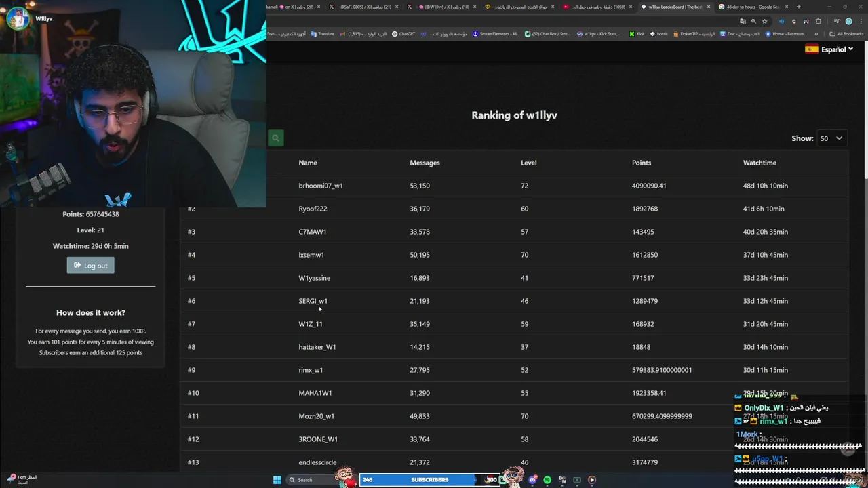This screenshot has width=868, height=488.
Task: Open the w1llyv - Kick Stats bookmark
Action: click(x=599, y=34)
